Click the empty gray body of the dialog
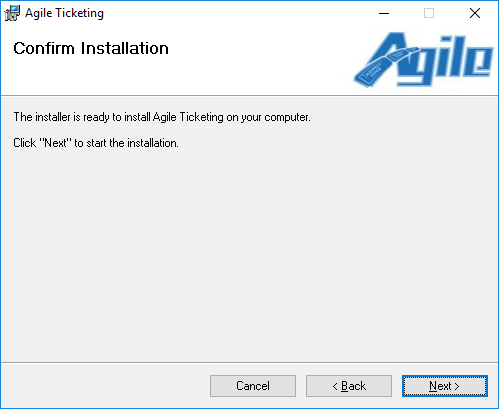 pyautogui.click(x=249, y=253)
